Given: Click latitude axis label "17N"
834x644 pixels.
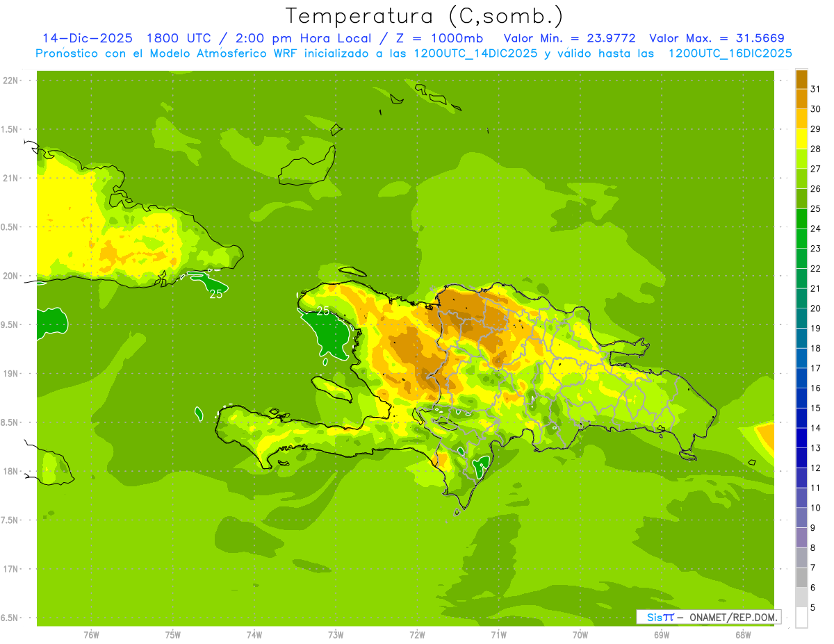Looking at the screenshot, I should [x=11, y=569].
